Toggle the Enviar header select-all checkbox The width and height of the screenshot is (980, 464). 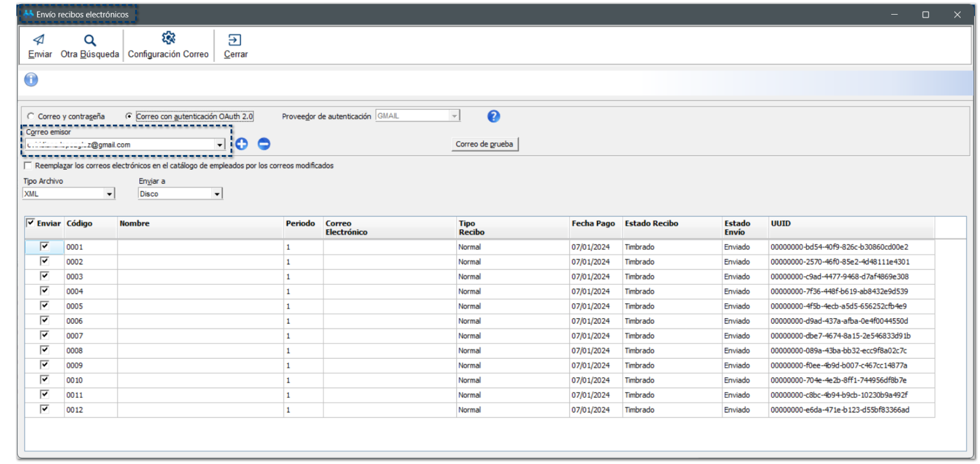pos(30,223)
